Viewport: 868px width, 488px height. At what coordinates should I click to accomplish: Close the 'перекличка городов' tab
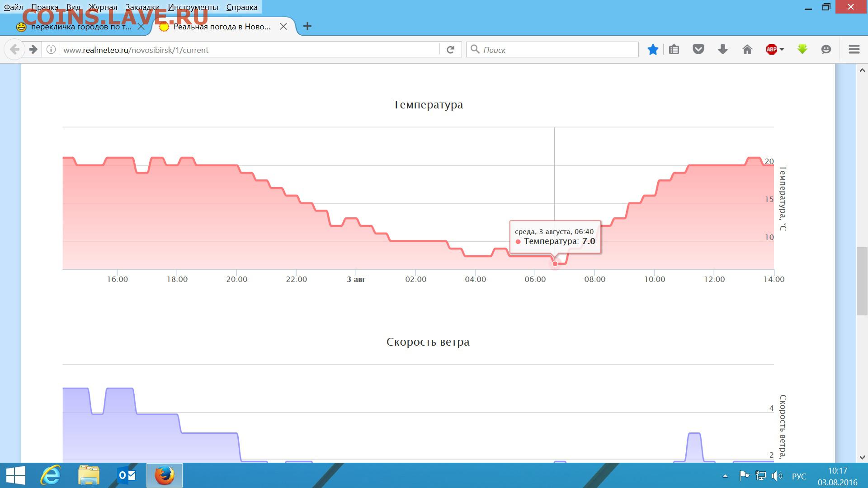click(x=141, y=27)
